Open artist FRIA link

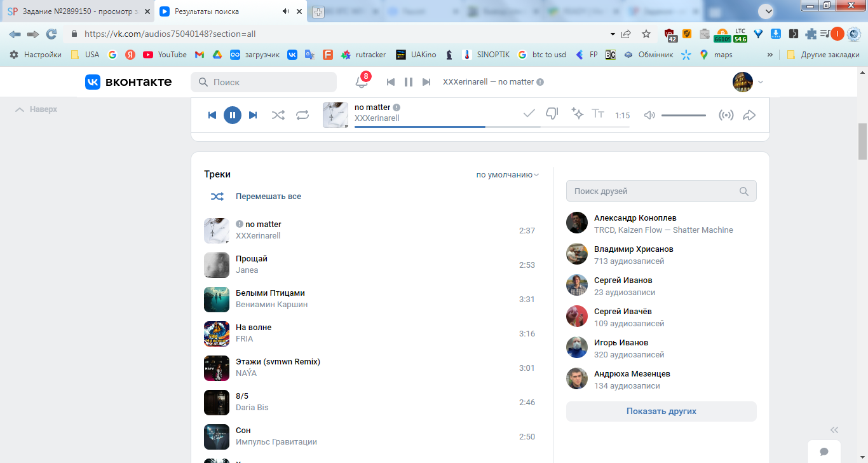click(x=245, y=339)
